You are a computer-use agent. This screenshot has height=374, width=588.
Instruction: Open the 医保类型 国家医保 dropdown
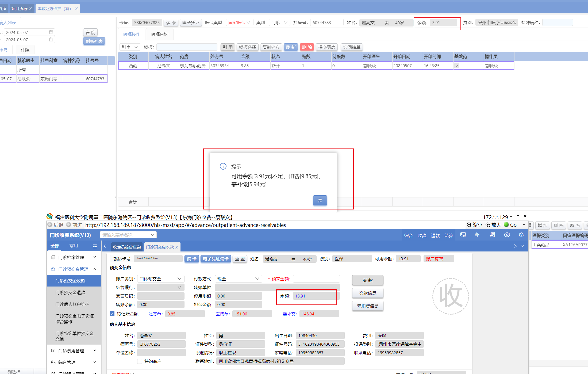click(x=239, y=22)
